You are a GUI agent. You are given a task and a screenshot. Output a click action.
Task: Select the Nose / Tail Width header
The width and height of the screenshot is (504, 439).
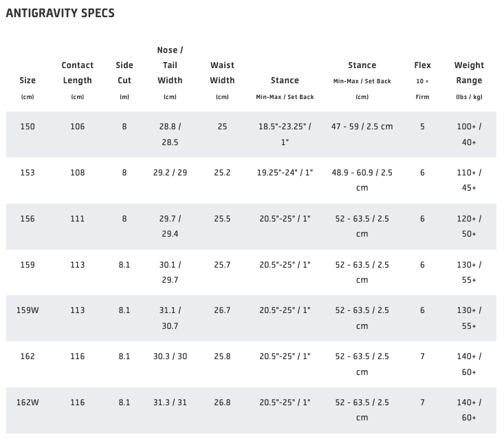point(170,65)
